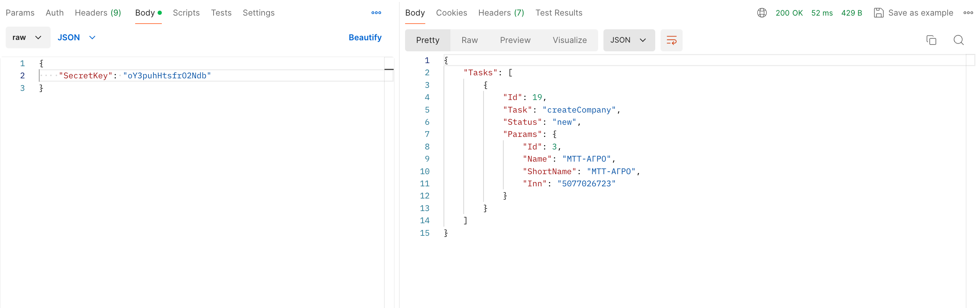The image size is (980, 308).
Task: Click the wrap lines icon in response toolbar
Action: tap(671, 40)
